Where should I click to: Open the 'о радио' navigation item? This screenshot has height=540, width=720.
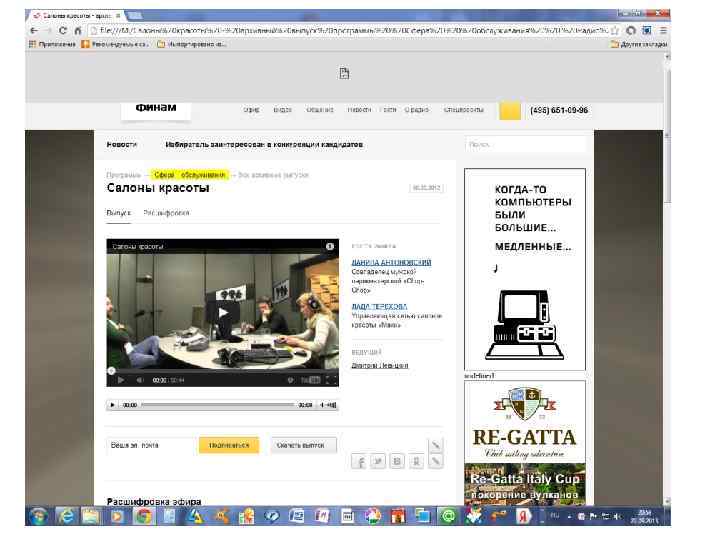click(x=416, y=110)
